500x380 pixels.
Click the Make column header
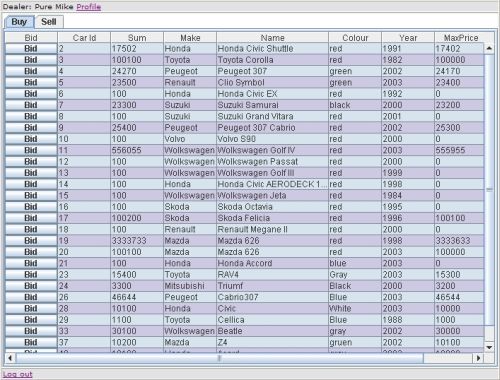click(x=190, y=38)
